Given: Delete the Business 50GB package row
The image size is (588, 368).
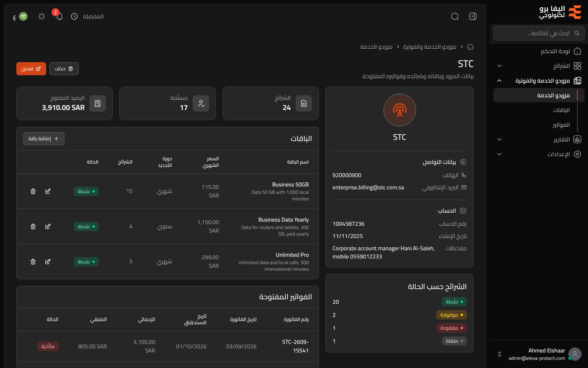Looking at the screenshot, I should point(33,191).
